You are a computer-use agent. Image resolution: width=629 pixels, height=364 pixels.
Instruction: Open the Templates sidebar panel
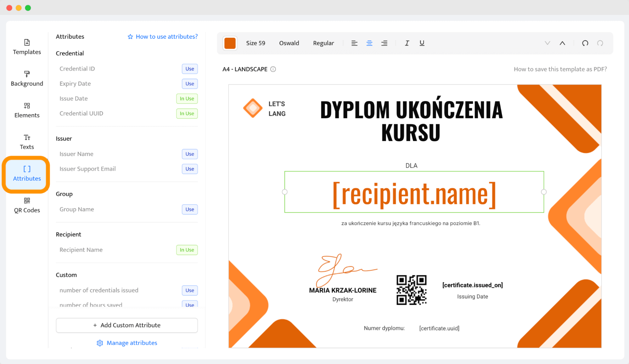(27, 47)
